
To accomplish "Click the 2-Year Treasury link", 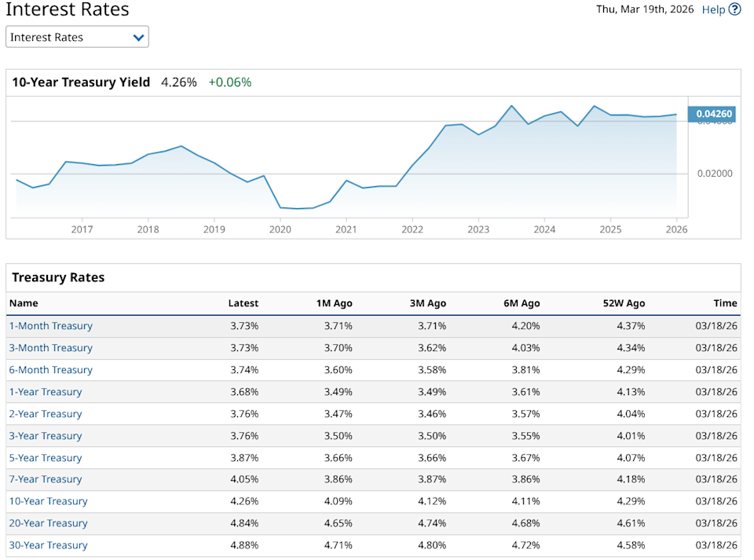I will click(x=46, y=414).
